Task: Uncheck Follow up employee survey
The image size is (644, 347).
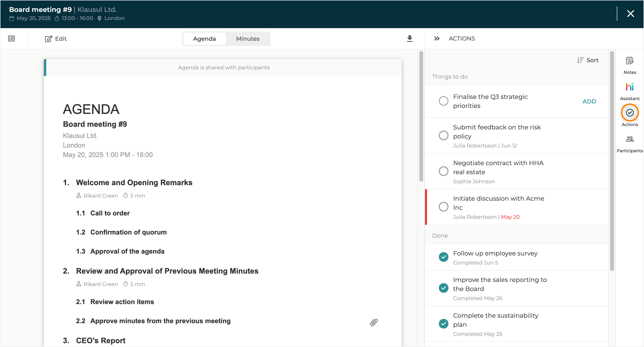Action: click(x=443, y=257)
